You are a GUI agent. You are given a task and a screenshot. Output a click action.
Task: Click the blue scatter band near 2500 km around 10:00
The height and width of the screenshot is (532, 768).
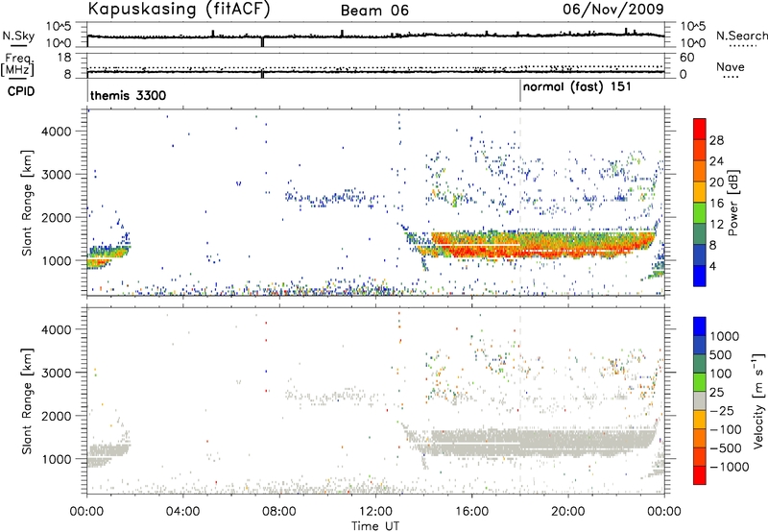coord(333,199)
